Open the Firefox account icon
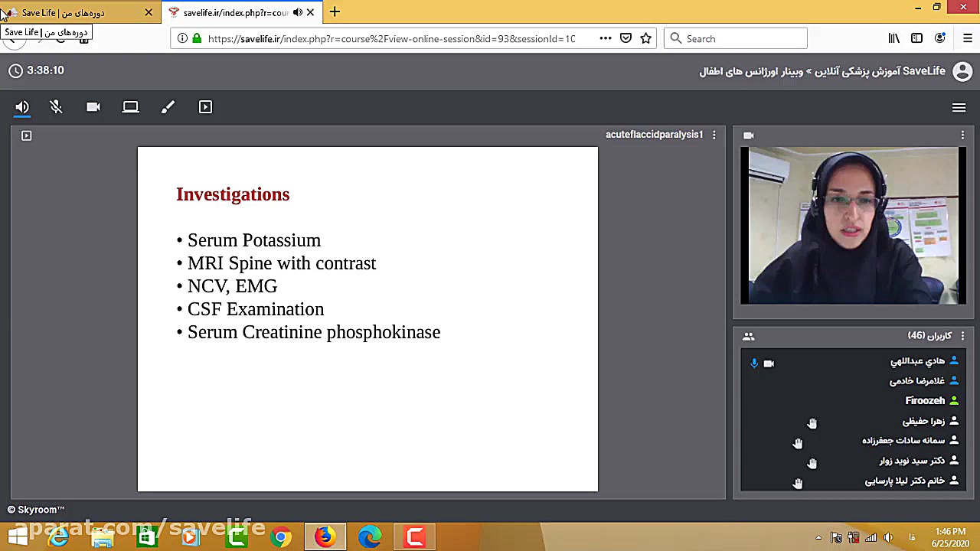Viewport: 980px width, 551px height. point(940,38)
